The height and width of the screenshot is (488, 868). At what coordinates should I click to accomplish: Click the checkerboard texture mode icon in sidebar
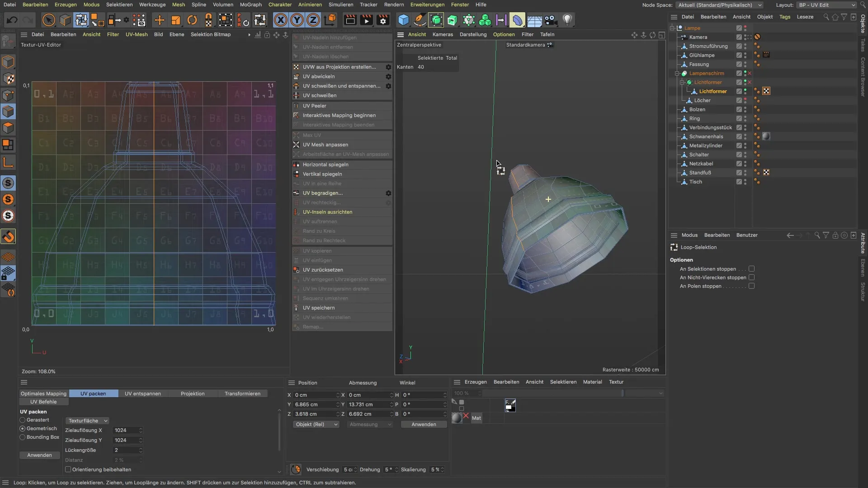(8, 78)
